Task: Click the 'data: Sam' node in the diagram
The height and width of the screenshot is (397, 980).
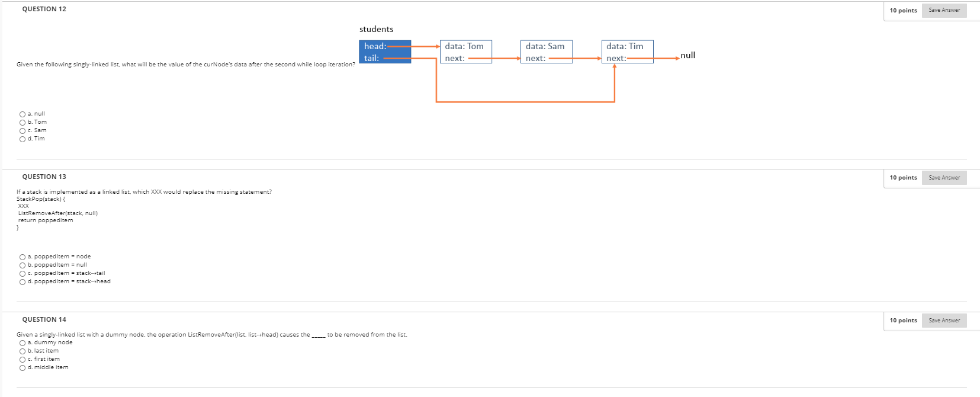Action: point(547,52)
